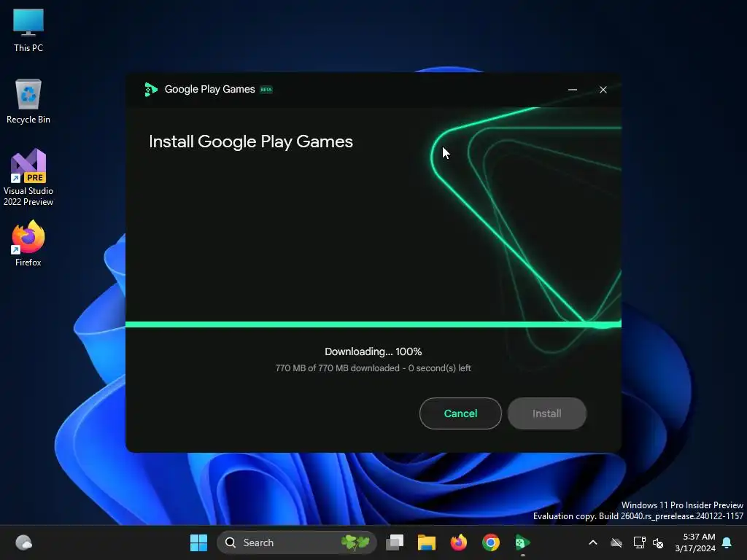Viewport: 747px width, 560px height.
Task: Click the 'Install Google Play Games' heading
Action: [x=251, y=141]
